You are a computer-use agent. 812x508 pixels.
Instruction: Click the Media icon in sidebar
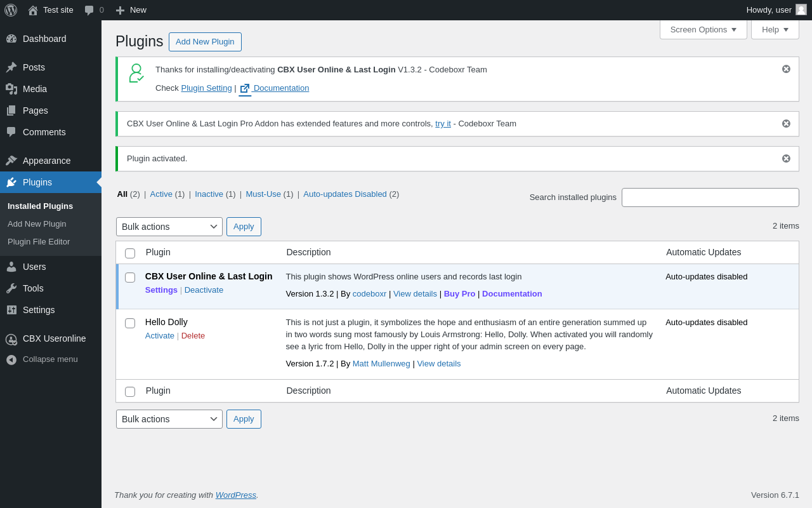(x=11, y=89)
